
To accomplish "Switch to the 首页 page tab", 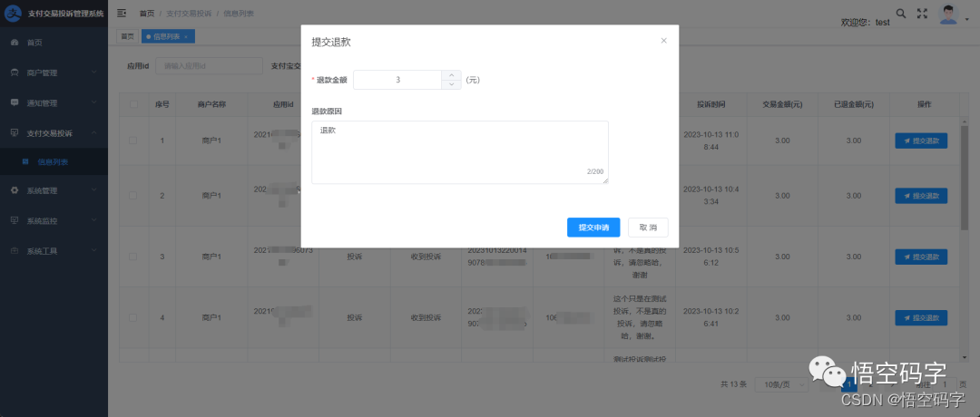I will (x=127, y=37).
